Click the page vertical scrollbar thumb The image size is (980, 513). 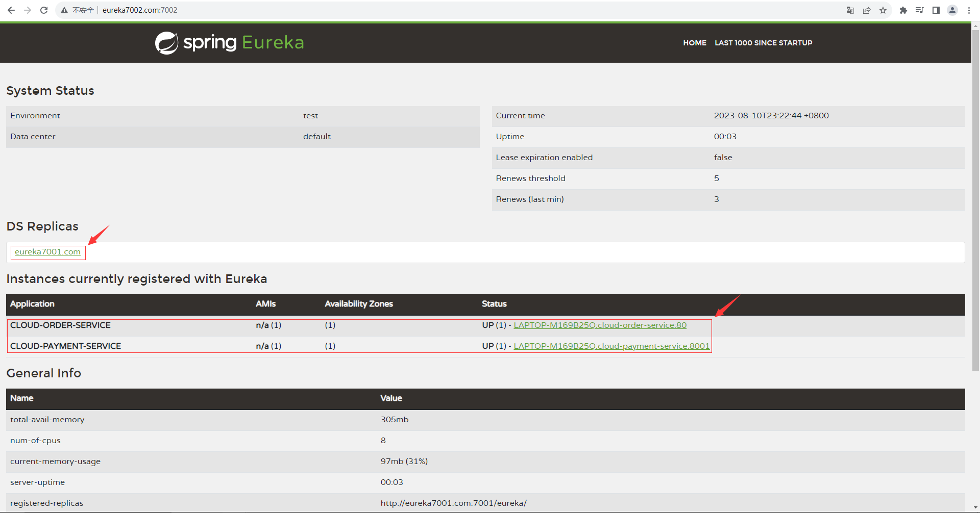point(975,200)
